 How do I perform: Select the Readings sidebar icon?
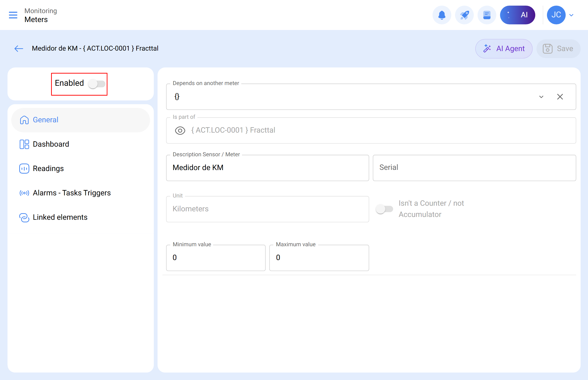click(x=24, y=168)
